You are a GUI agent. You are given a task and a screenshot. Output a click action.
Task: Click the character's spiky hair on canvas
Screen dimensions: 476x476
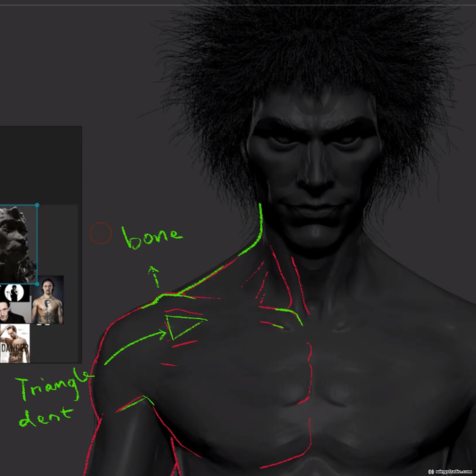309,52
